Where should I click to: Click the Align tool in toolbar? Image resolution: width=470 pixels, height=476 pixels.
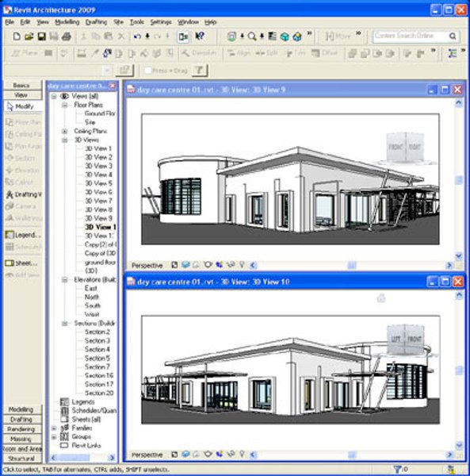pyautogui.click(x=239, y=53)
